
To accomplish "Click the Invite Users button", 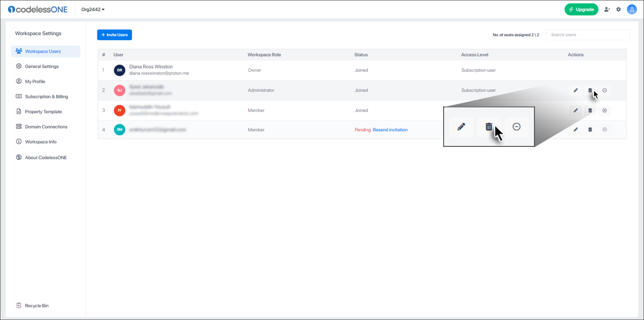I will [x=114, y=35].
